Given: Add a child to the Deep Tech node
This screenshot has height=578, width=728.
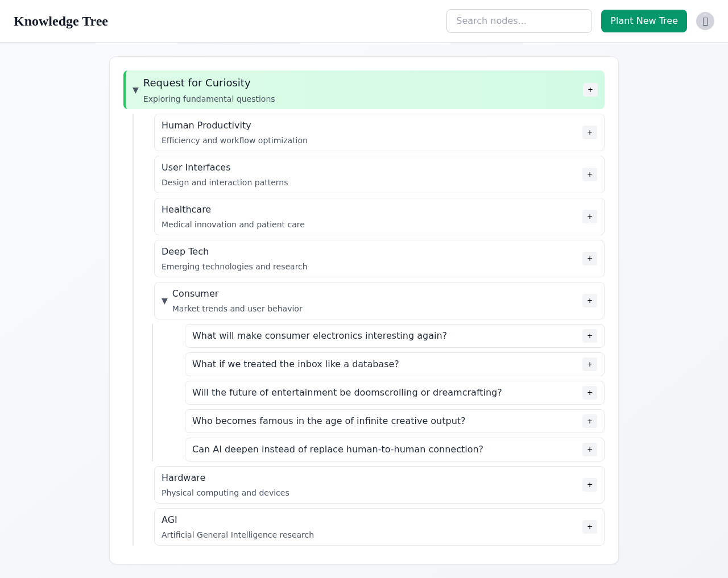Looking at the screenshot, I should click(589, 259).
